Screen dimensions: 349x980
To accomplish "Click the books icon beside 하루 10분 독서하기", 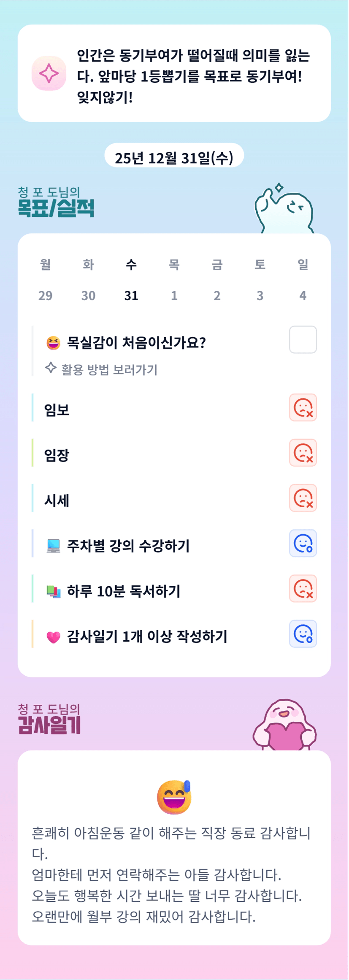I will tap(54, 592).
